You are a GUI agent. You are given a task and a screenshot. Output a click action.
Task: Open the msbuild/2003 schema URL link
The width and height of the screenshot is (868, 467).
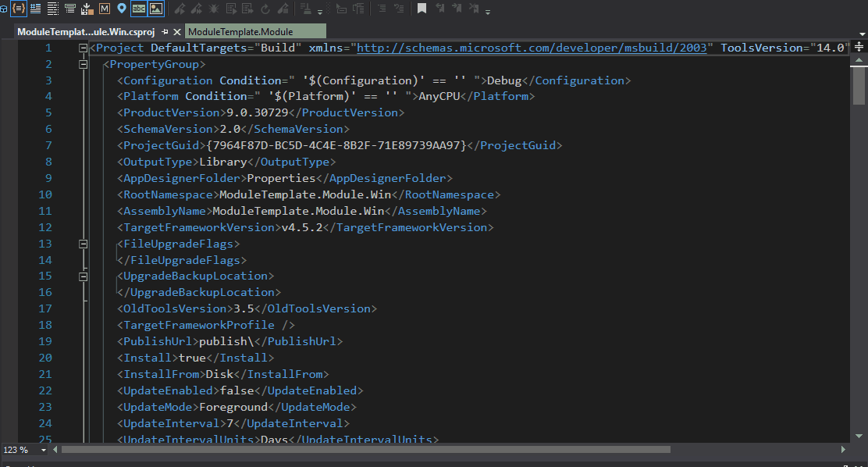click(532, 48)
